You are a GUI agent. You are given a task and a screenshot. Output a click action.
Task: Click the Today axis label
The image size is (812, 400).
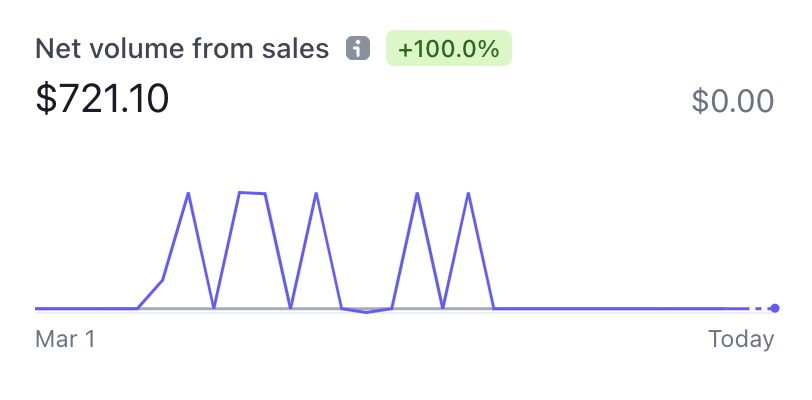pos(741,339)
